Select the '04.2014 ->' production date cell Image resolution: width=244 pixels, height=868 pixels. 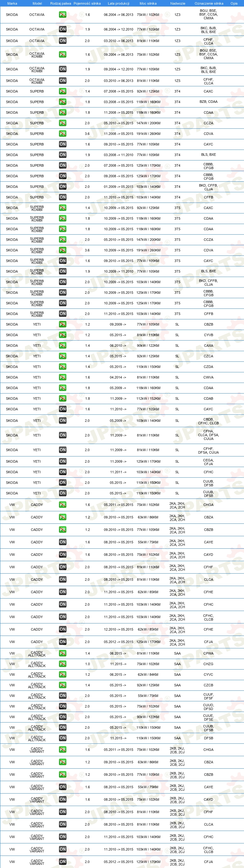click(x=118, y=377)
